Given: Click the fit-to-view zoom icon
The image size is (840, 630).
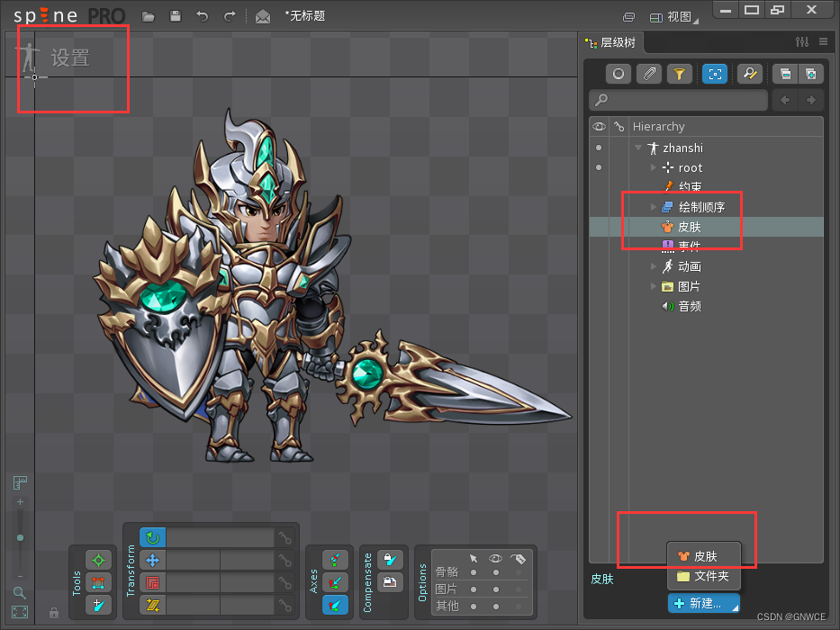Looking at the screenshot, I should (x=20, y=612).
